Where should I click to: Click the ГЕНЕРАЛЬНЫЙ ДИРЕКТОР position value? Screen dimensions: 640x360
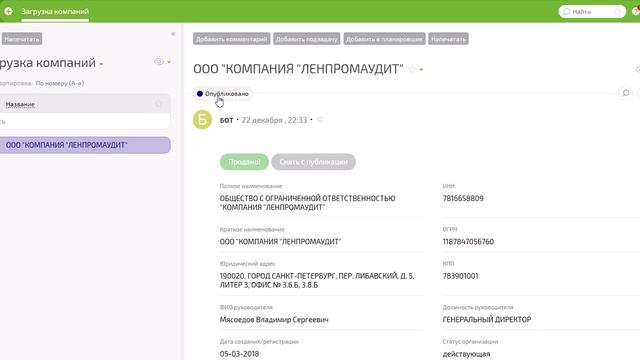[x=487, y=320]
